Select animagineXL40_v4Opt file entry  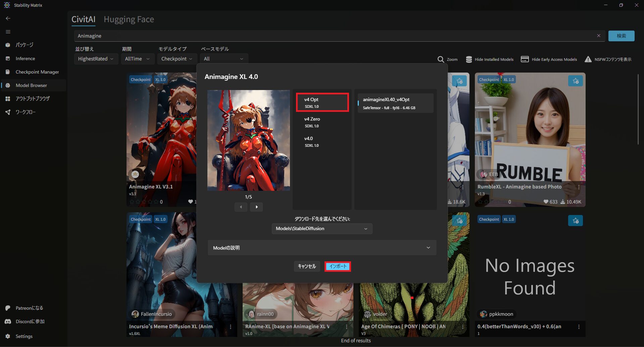395,103
